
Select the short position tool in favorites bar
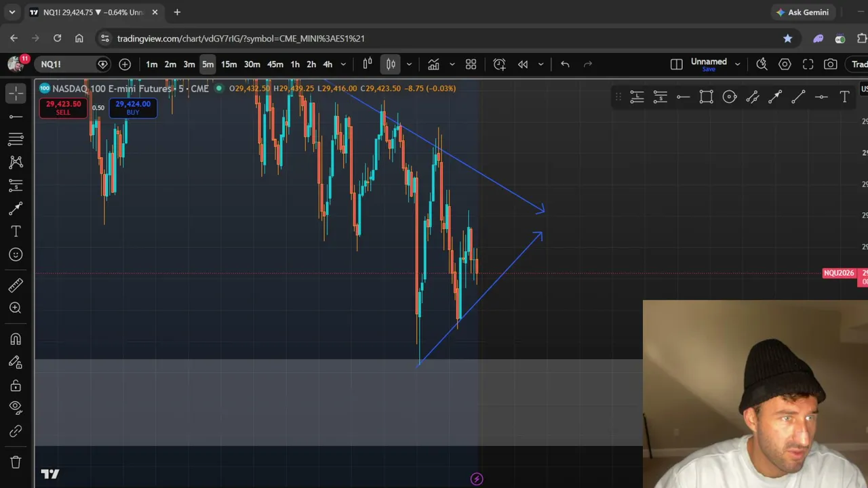pos(660,97)
